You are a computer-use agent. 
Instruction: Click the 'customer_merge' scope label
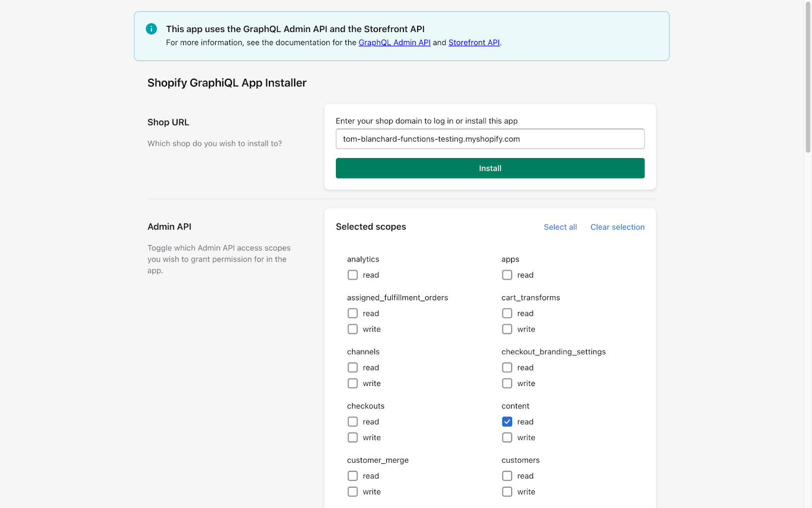[378, 460]
